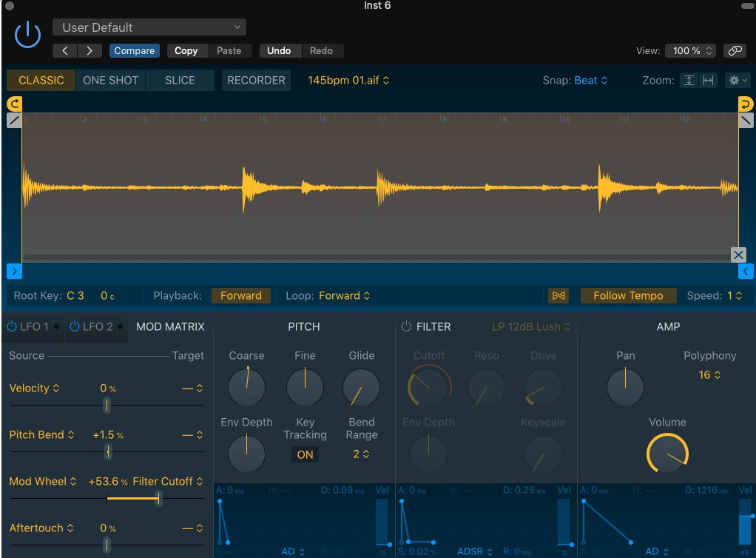Open the MOD MATRIX tab
This screenshot has width=756, height=558.
pos(170,326)
